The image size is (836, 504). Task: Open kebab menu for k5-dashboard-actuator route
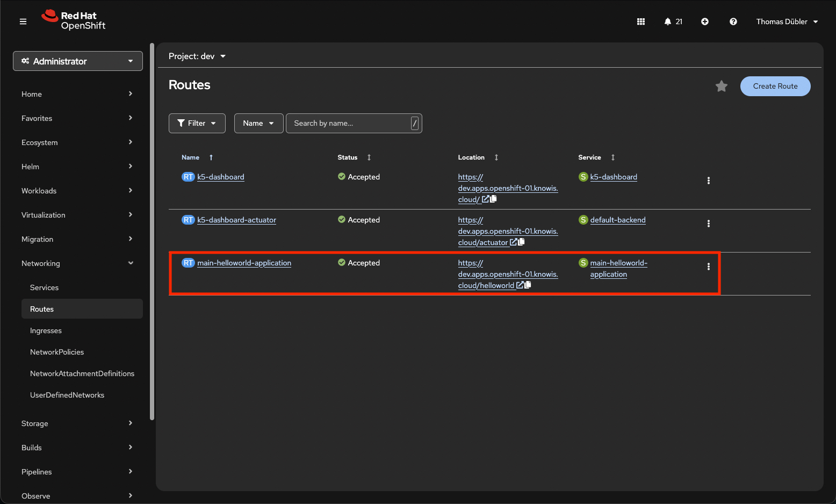[709, 224]
